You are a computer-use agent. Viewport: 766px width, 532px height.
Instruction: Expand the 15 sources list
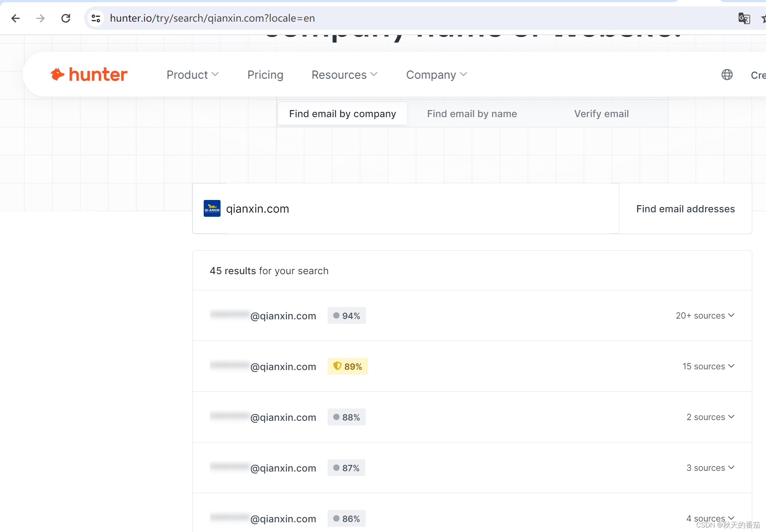tap(708, 366)
